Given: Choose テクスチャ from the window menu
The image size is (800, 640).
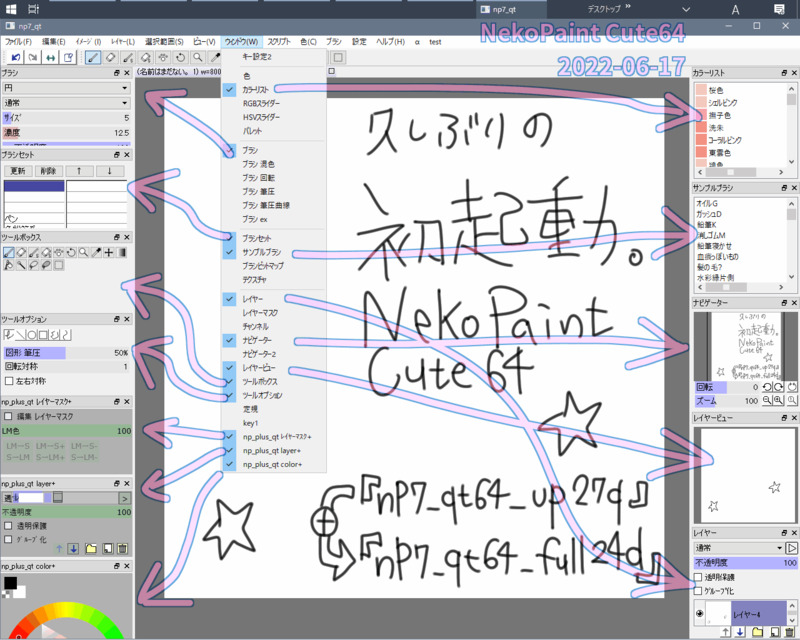Looking at the screenshot, I should (274, 280).
